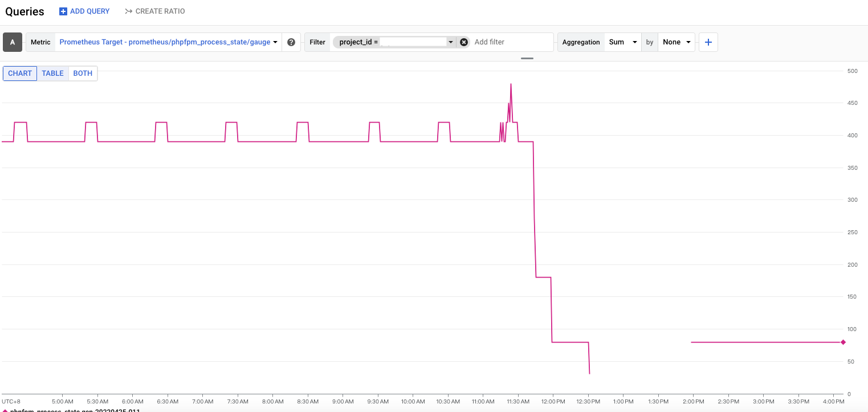The image size is (868, 412).
Task: Click the Add filter input field
Action: 510,42
